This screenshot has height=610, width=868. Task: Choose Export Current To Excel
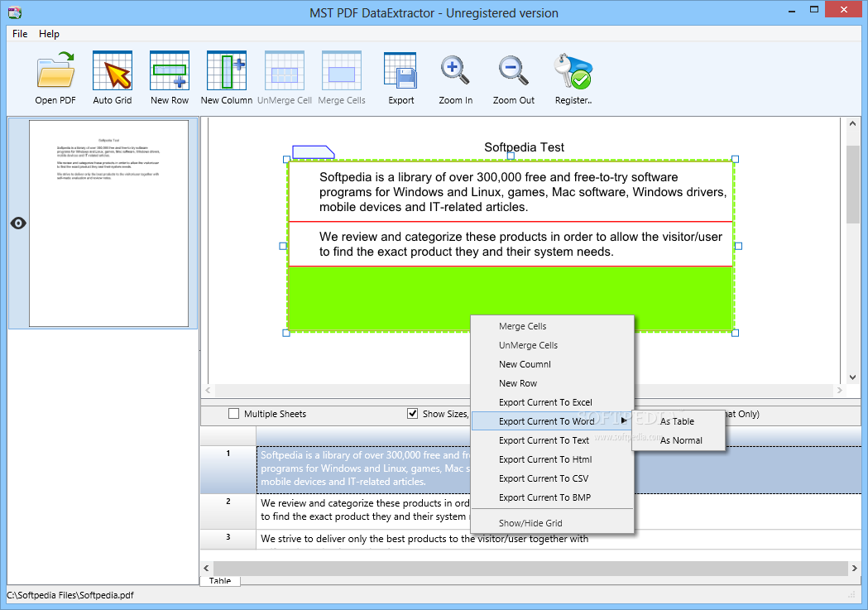pos(552,402)
